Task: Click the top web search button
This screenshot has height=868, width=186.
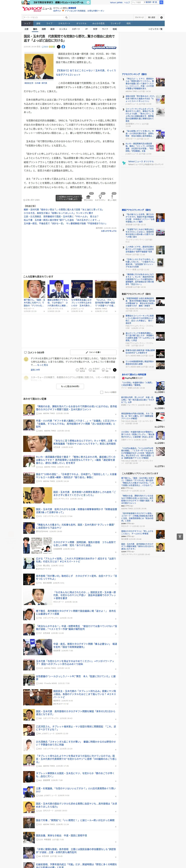Action: [x=161, y=2]
